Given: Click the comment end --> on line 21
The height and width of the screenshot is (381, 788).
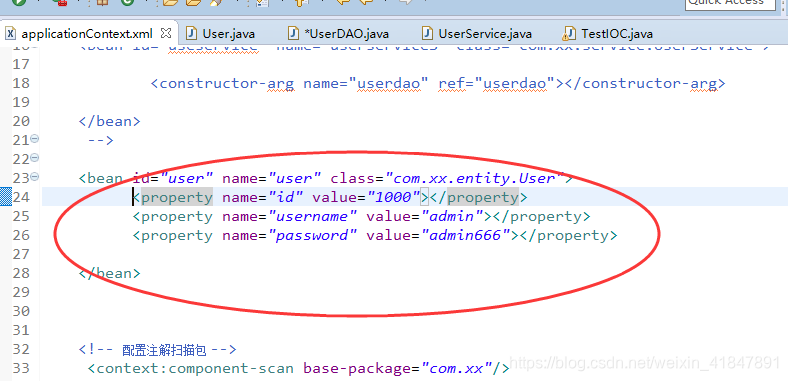Looking at the screenshot, I should pos(101,140).
